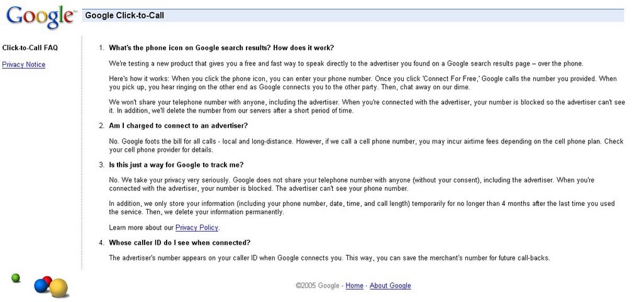The height and width of the screenshot is (302, 644).
Task: Click the Google Click-to-Call header bar
Action: pyautogui.click(x=353, y=16)
